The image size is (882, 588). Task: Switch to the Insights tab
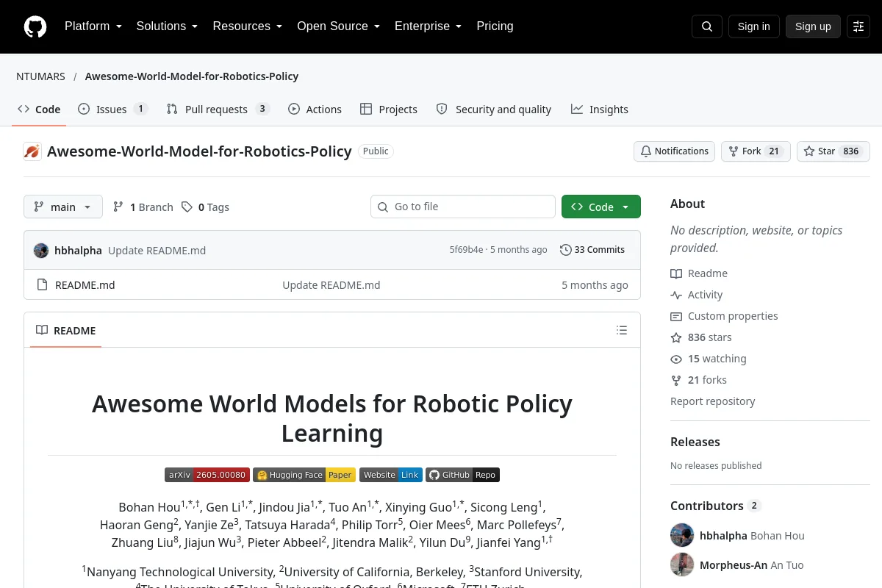pos(600,110)
